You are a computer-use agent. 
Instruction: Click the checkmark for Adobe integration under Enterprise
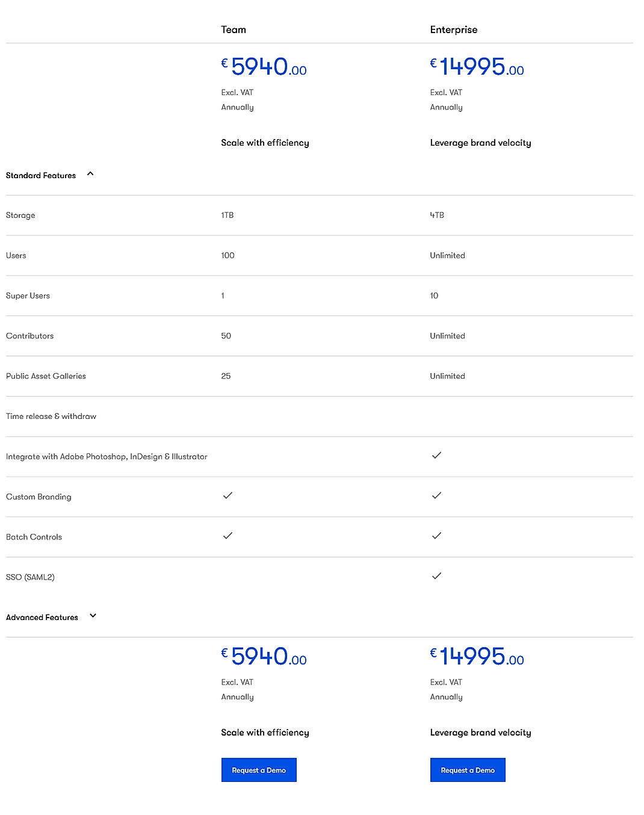(436, 456)
